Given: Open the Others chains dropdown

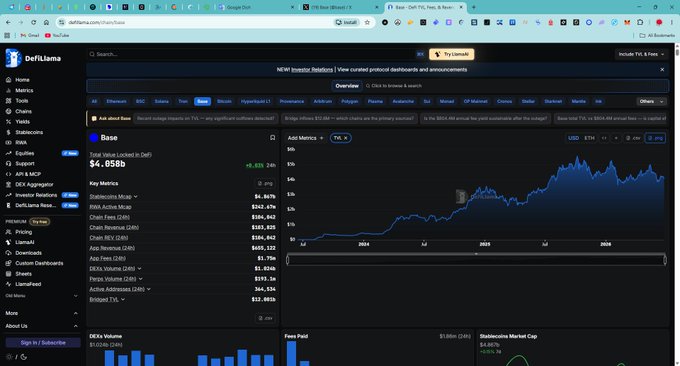Looking at the screenshot, I should 651,101.
